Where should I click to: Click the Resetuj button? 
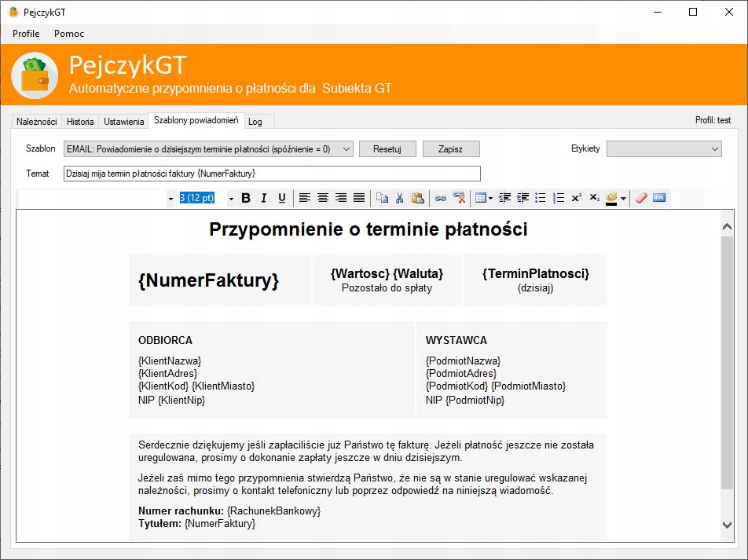pos(387,148)
